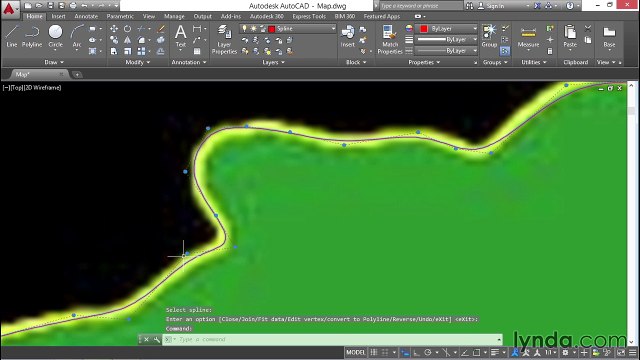The image size is (640, 360).
Task: Click the Quick Calculator icon in Utilities
Action: (550, 51)
